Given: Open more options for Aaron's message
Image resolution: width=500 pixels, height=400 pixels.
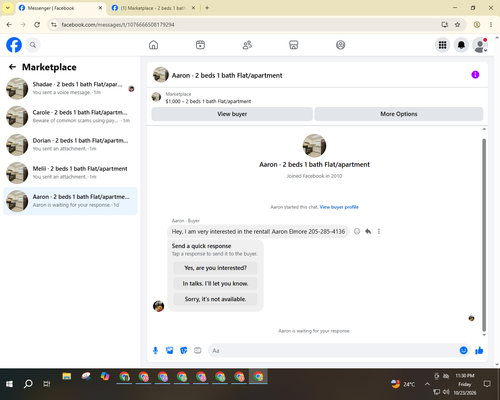Looking at the screenshot, I should click(379, 231).
